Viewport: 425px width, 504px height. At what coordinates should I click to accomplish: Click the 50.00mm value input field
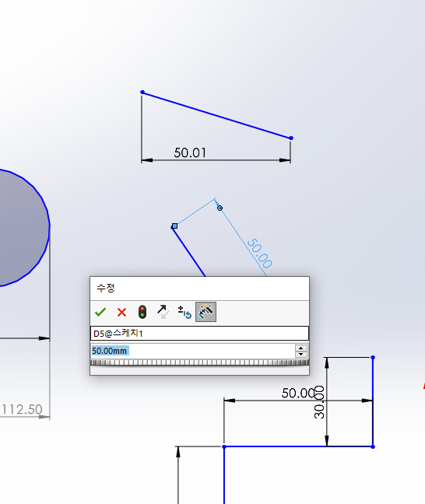coord(192,351)
